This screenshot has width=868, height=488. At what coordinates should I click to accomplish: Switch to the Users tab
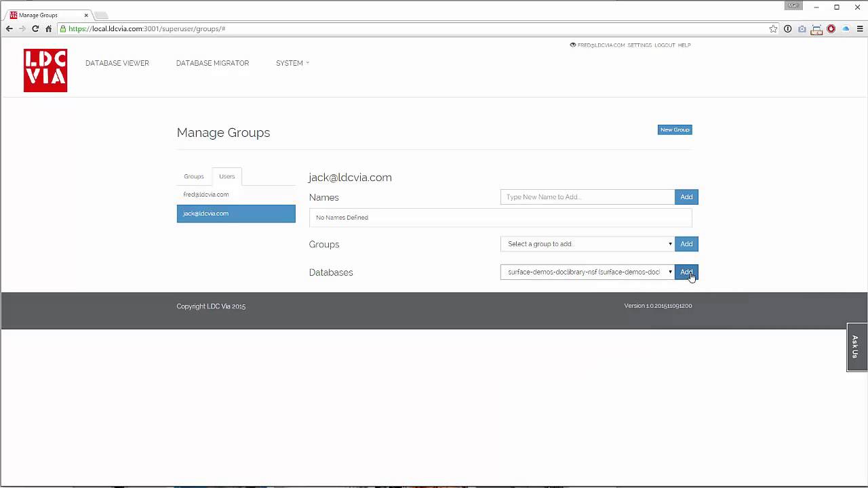226,176
